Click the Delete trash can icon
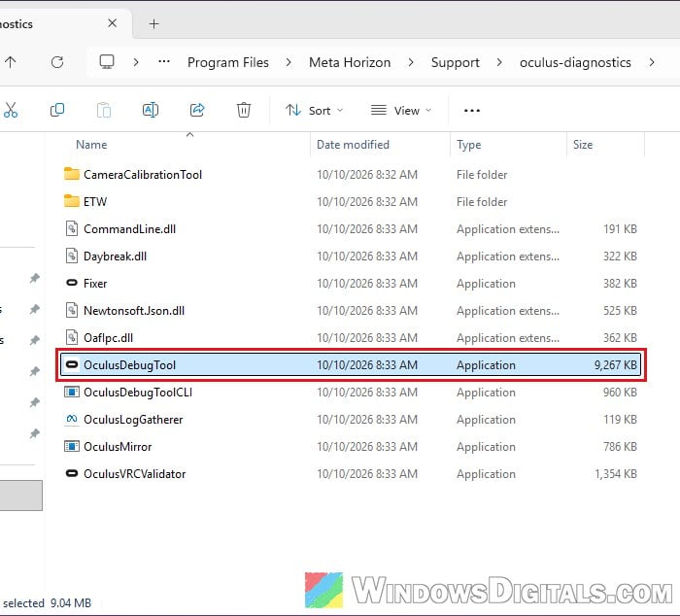 [x=243, y=110]
